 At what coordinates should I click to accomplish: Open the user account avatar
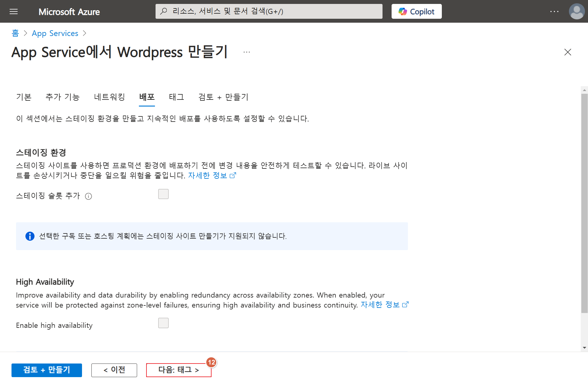coord(577,11)
